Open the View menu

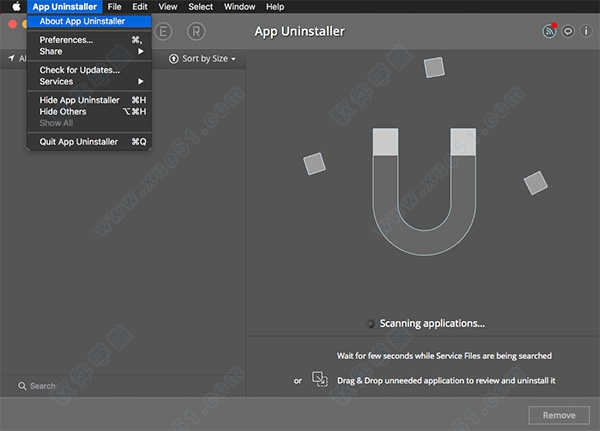168,7
